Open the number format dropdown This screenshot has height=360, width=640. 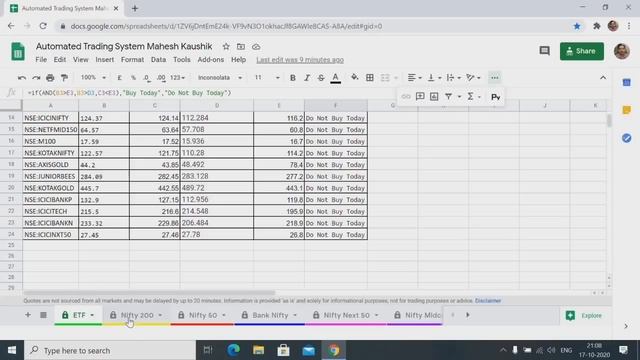(x=178, y=78)
